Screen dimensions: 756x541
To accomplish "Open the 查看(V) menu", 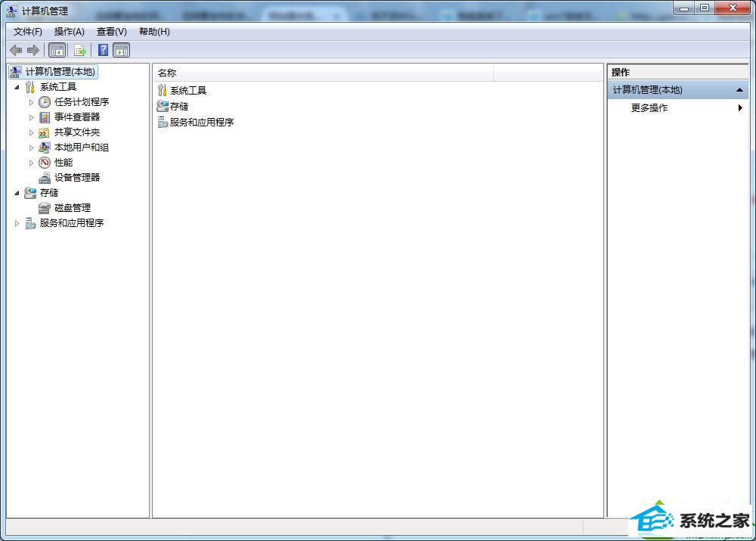I will point(111,32).
